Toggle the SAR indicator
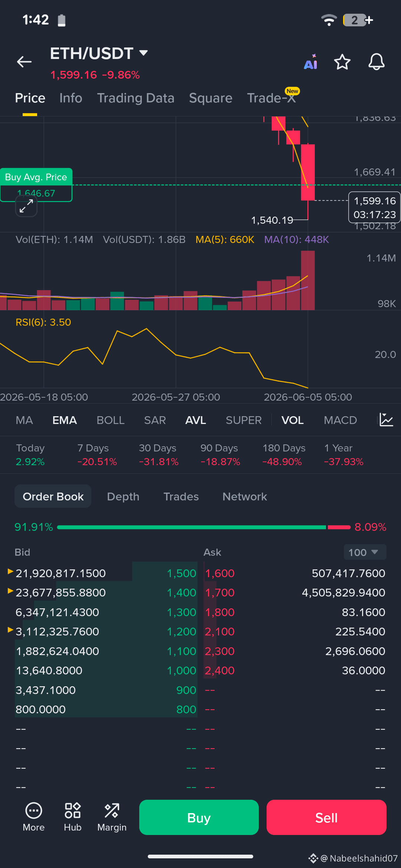This screenshot has height=868, width=401. [x=155, y=420]
